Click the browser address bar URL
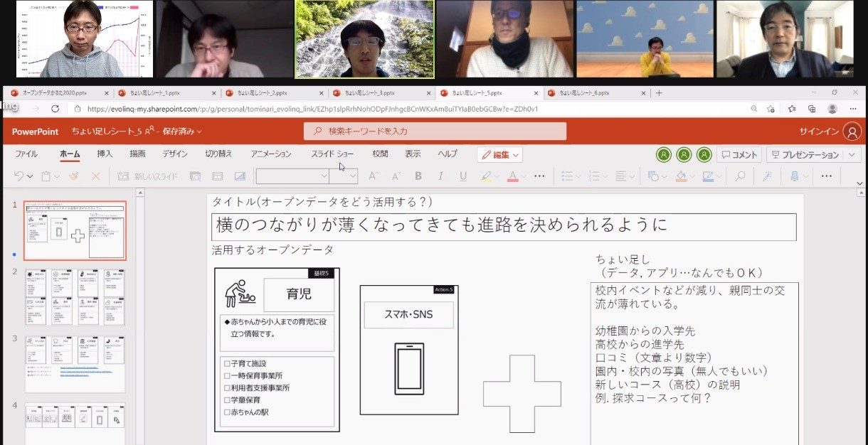Screen dimensions: 868x445 point(313,109)
